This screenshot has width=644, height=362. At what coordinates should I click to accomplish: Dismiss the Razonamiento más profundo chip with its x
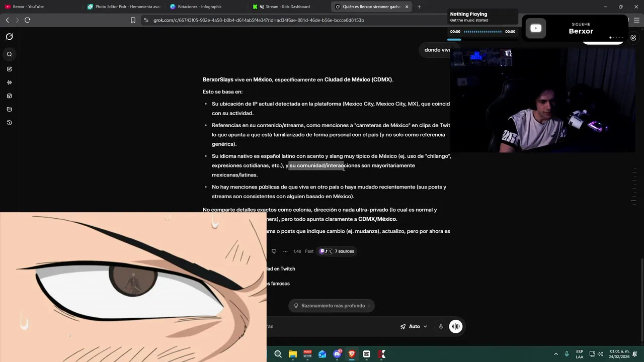pyautogui.click(x=369, y=306)
